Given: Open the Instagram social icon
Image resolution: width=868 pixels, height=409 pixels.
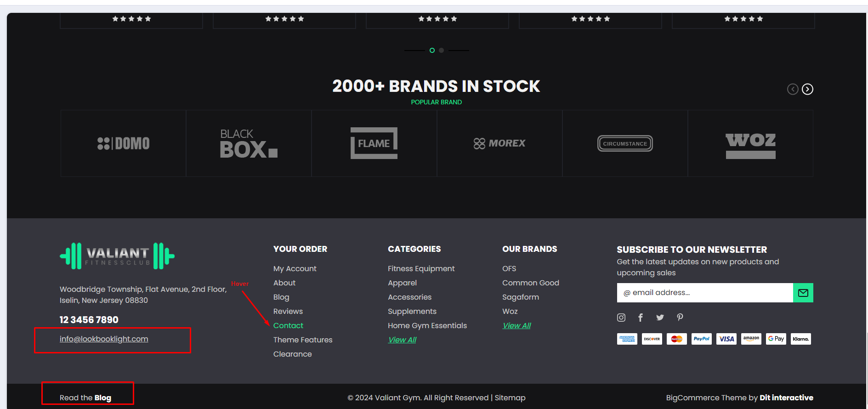Looking at the screenshot, I should pos(621,318).
